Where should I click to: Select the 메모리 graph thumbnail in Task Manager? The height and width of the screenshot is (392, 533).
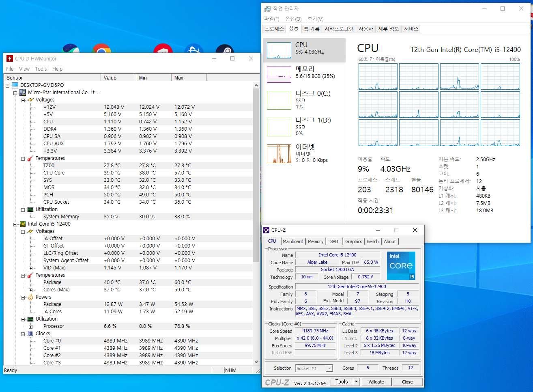click(x=279, y=75)
